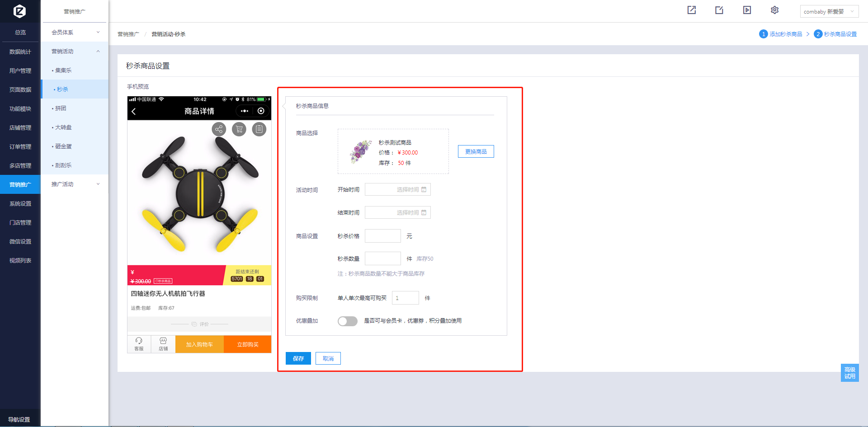Click the customer service headset icon
Image resolution: width=868 pixels, height=427 pixels.
tap(139, 344)
